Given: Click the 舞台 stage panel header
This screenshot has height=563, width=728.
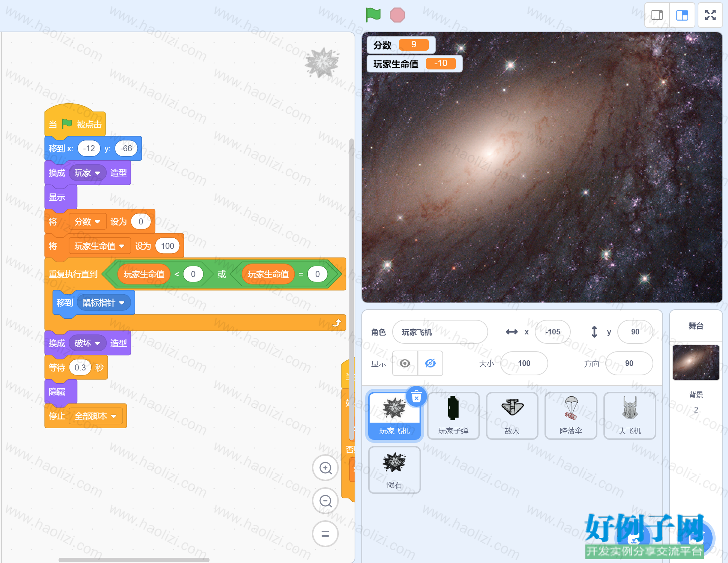Looking at the screenshot, I should click(x=696, y=326).
